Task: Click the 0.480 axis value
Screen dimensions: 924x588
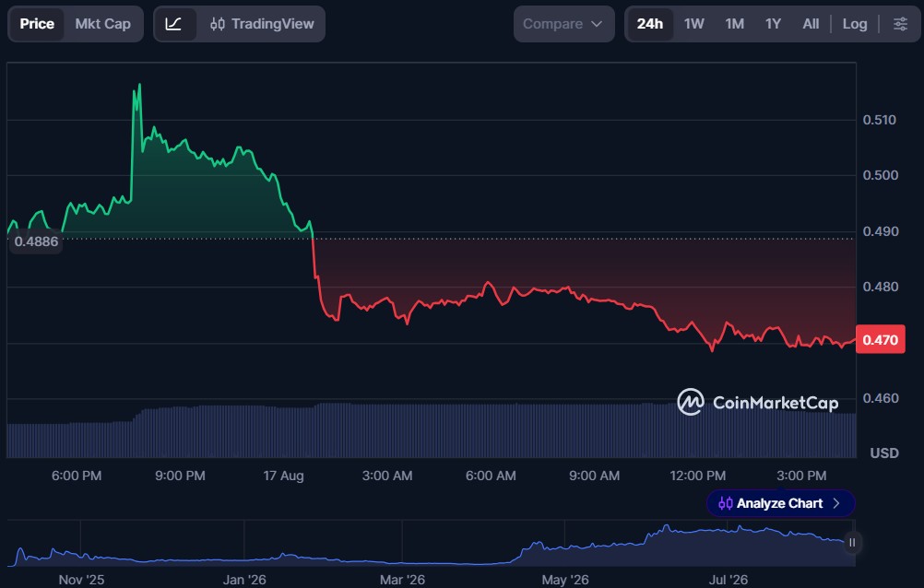Action: (x=881, y=287)
